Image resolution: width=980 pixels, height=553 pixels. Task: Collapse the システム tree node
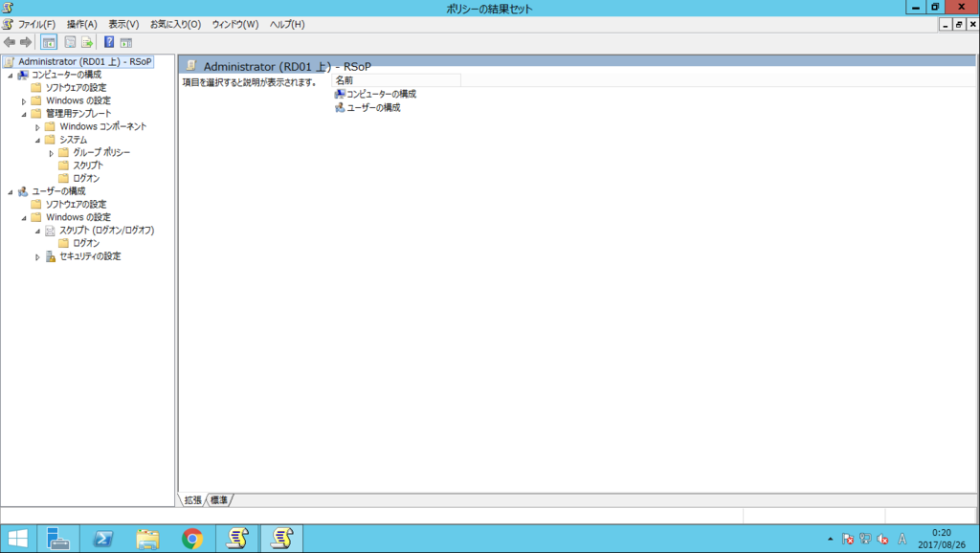[37, 140]
